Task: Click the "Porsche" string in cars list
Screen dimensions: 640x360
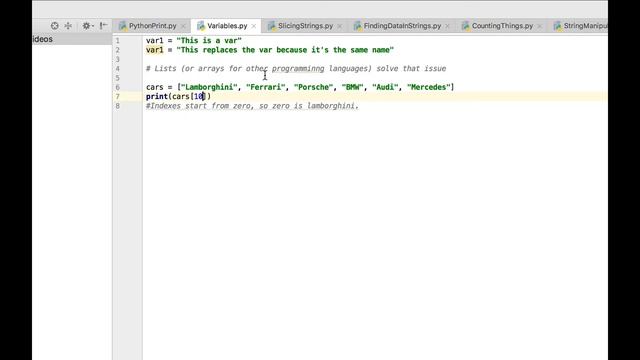Action: coord(313,87)
